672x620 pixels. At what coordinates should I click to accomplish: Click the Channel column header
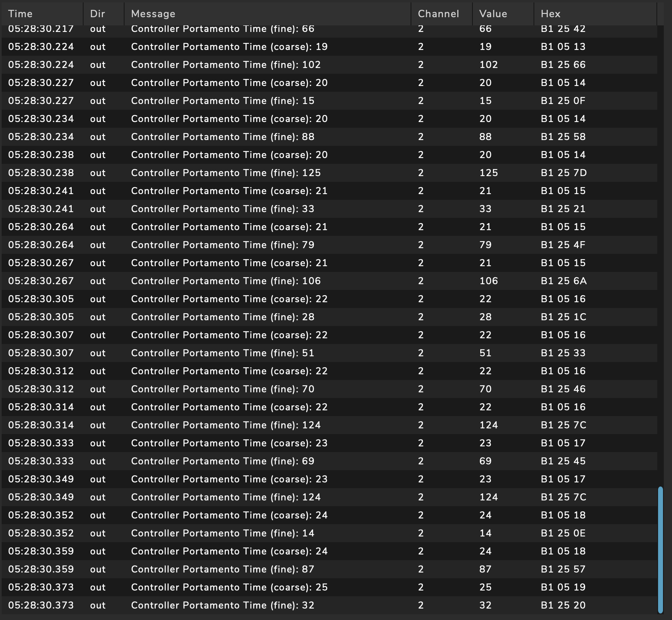click(x=442, y=14)
